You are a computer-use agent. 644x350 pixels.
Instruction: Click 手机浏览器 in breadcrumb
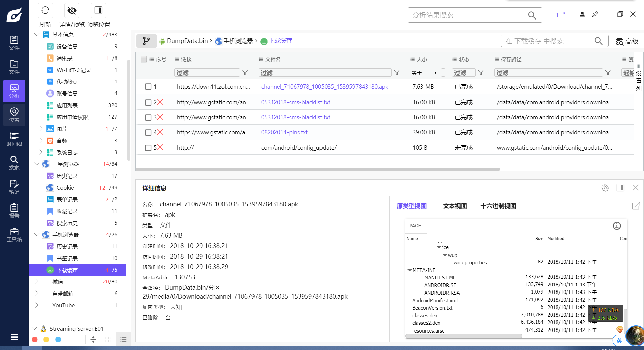point(238,41)
